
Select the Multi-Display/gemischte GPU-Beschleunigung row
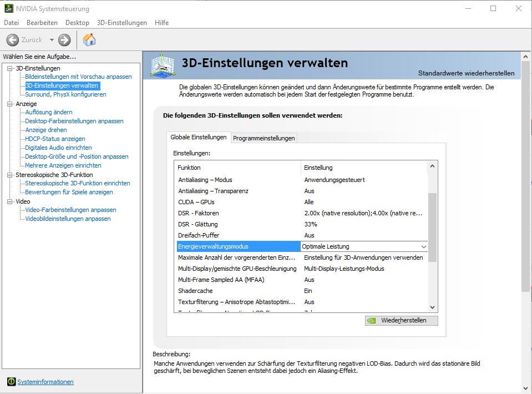point(302,269)
